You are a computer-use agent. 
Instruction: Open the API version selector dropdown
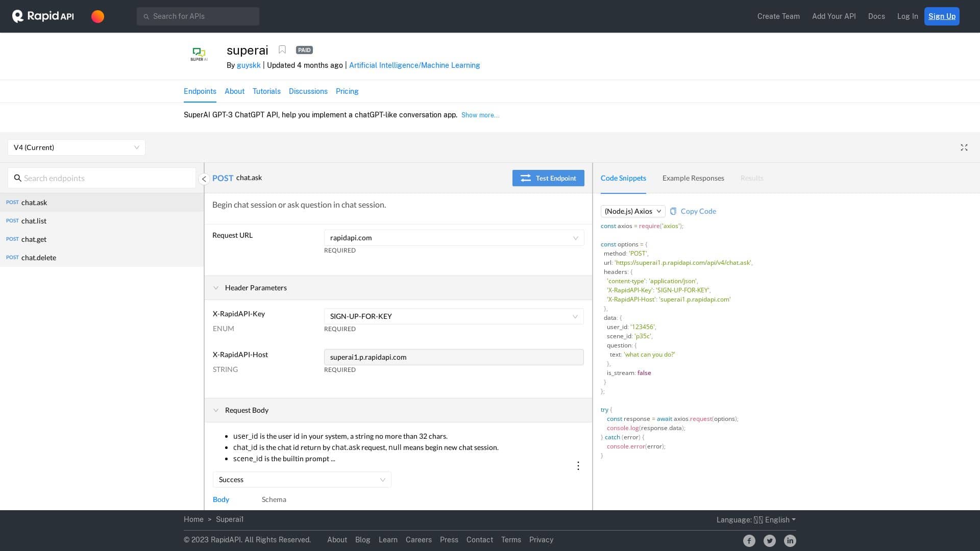76,147
